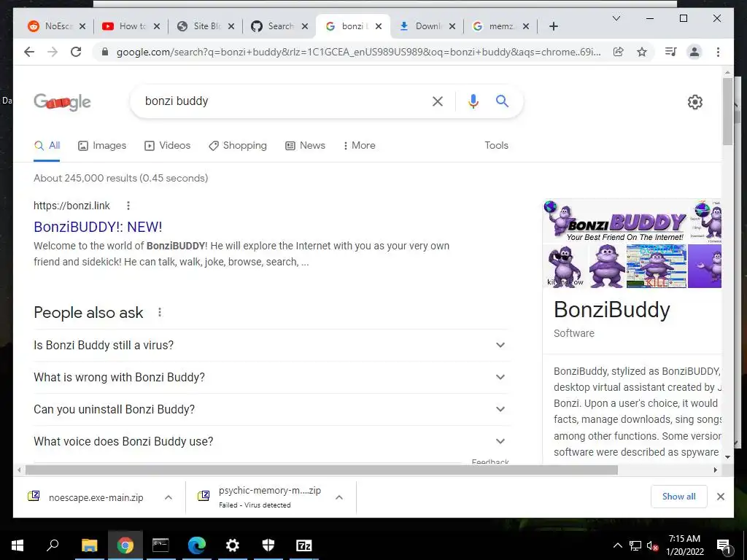The height and width of the screenshot is (560, 747).
Task: Open a new tab with the plus button
Action: (554, 26)
